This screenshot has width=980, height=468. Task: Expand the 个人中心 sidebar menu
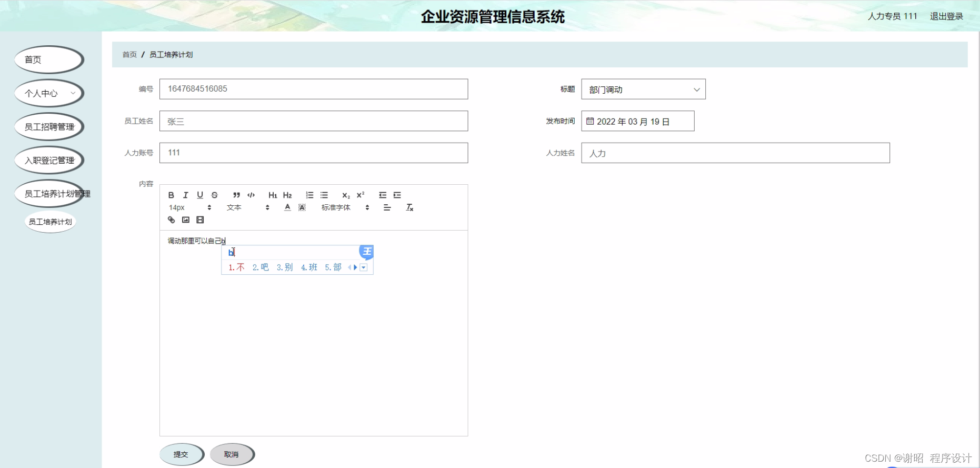49,93
